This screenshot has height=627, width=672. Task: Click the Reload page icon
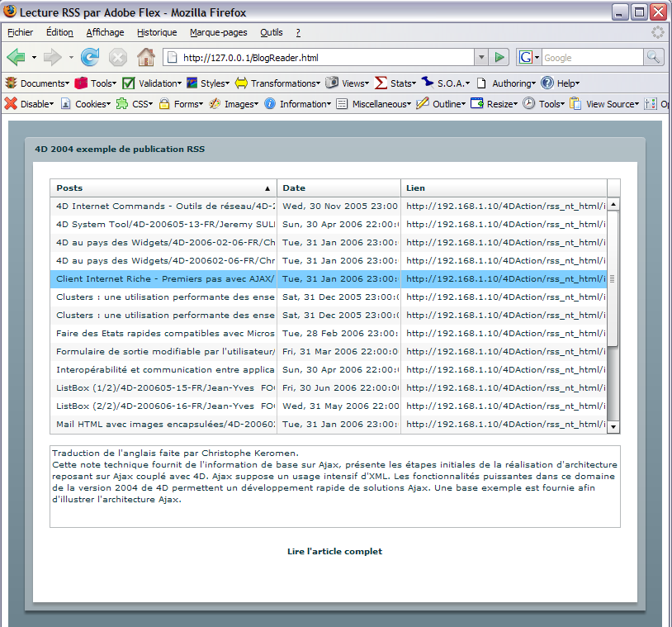coord(90,57)
